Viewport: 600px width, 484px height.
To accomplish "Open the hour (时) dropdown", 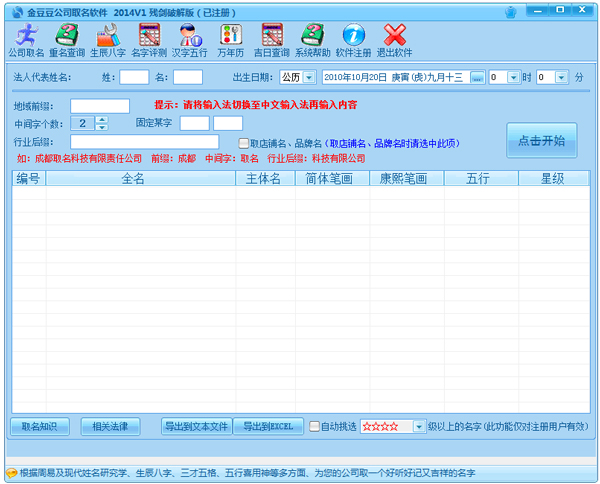I will tap(514, 77).
